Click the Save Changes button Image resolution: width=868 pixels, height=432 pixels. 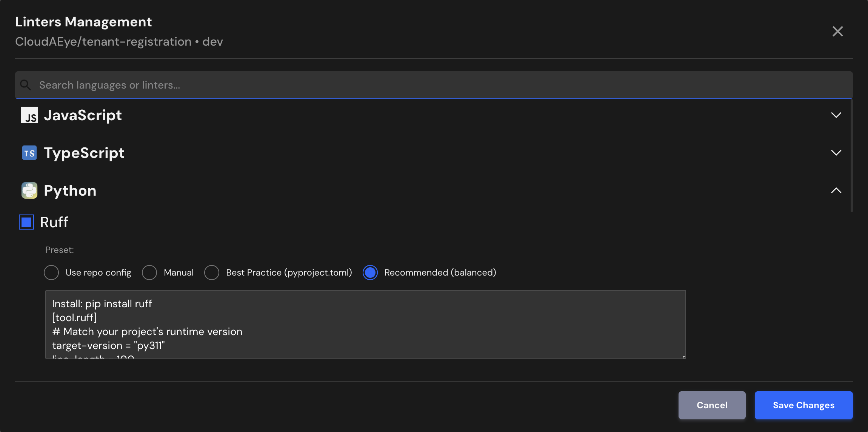coord(803,405)
